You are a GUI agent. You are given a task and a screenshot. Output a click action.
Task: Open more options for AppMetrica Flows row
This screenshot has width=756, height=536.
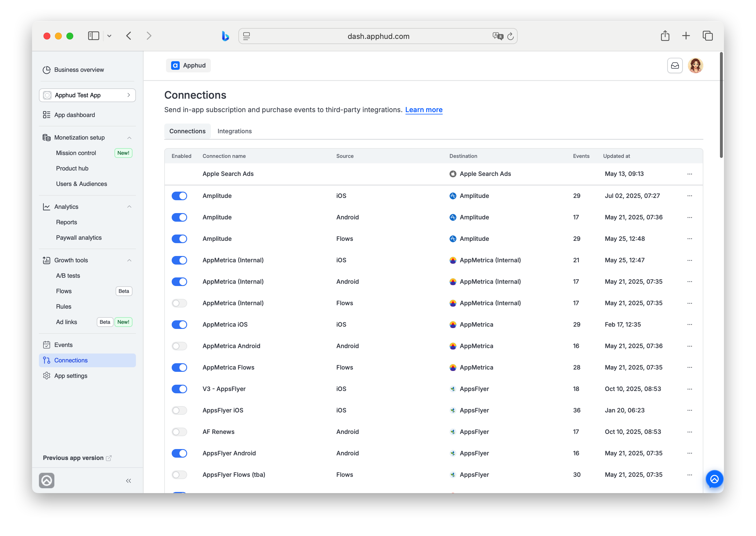click(689, 367)
